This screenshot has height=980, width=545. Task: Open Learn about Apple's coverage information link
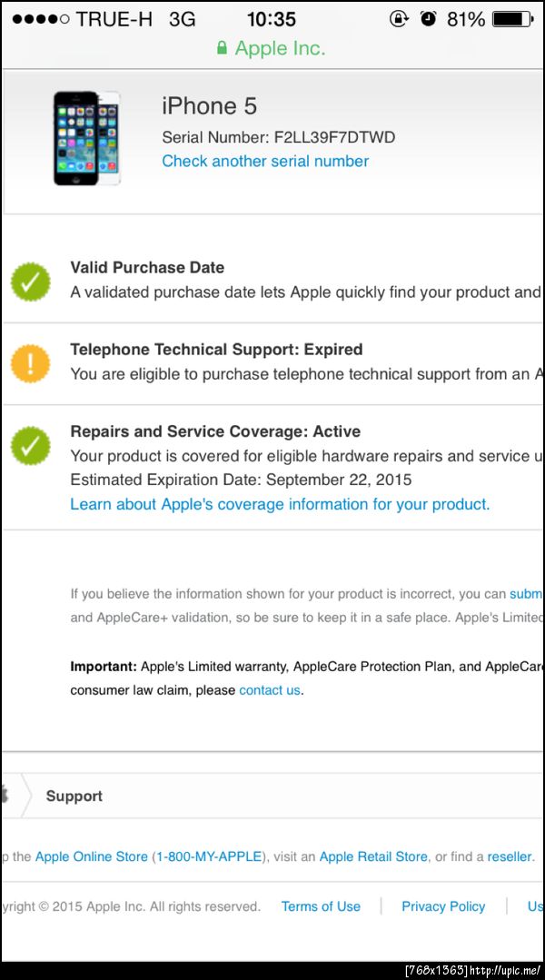[280, 504]
